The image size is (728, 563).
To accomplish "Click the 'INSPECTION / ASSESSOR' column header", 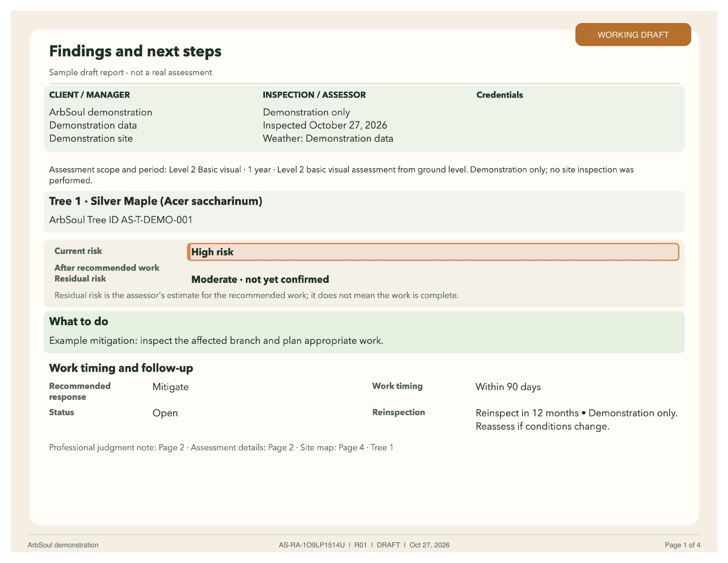I will pos(314,95).
